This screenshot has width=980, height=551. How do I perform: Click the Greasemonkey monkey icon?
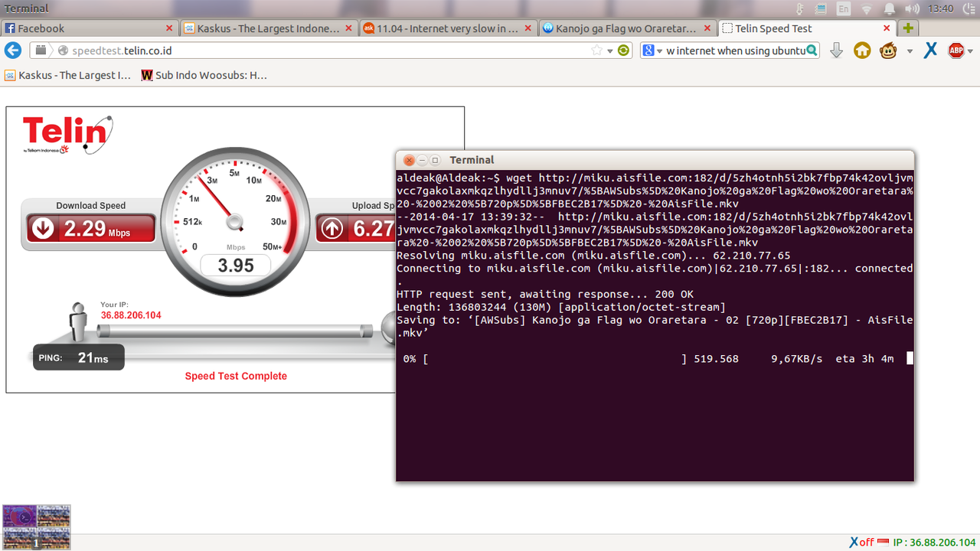click(888, 51)
